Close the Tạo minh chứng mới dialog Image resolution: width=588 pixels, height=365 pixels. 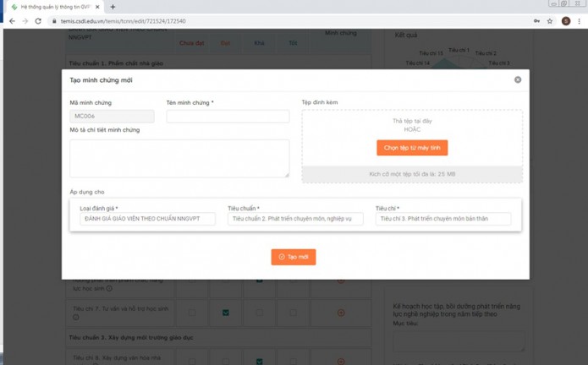(x=518, y=79)
